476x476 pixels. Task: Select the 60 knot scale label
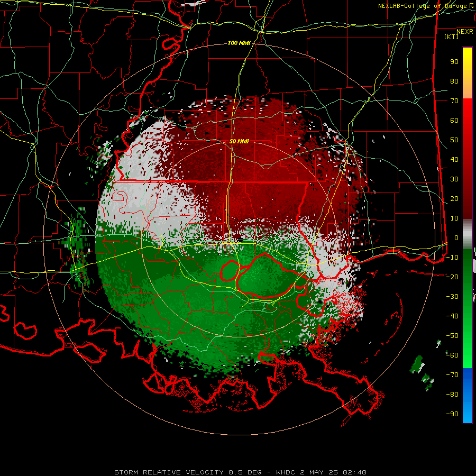[454, 121]
